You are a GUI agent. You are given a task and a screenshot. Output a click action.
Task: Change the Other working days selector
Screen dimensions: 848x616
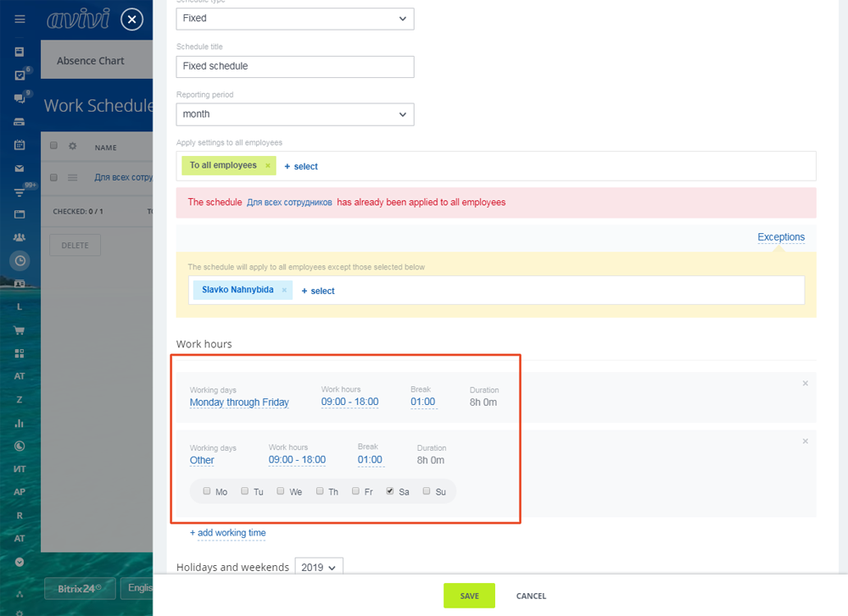coord(202,460)
